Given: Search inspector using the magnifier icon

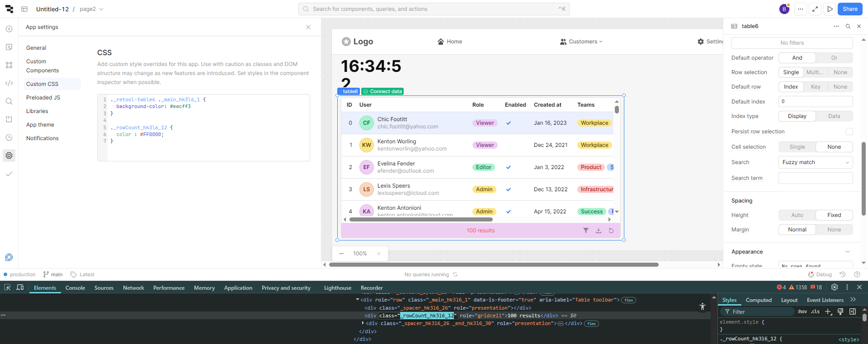Looking at the screenshot, I should tap(848, 26).
